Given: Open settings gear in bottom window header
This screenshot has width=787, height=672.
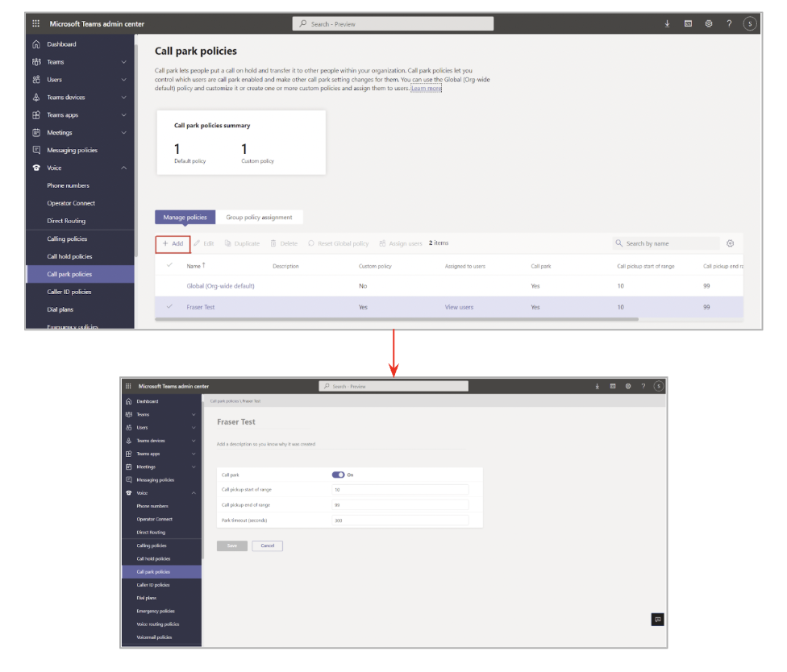Looking at the screenshot, I should 628,386.
